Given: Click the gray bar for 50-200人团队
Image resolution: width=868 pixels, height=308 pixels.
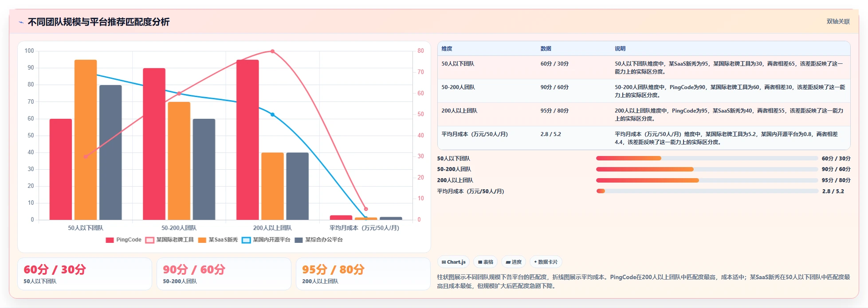Looking at the screenshot, I should [x=204, y=169].
